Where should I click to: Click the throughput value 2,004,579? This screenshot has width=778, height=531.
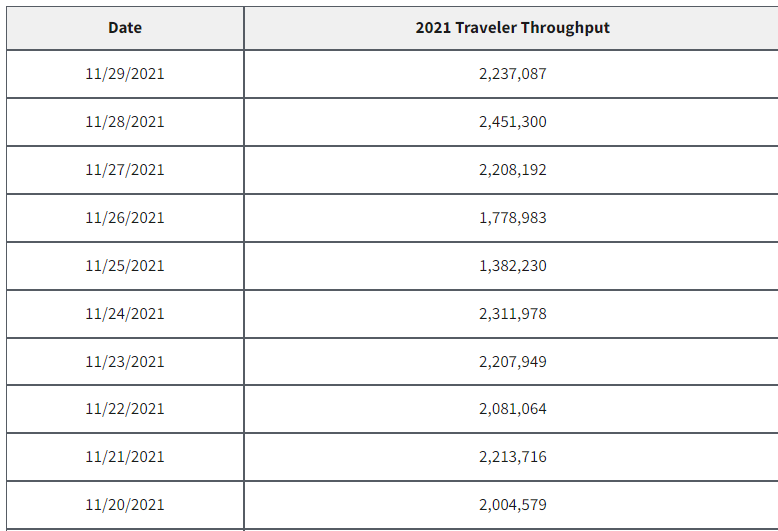click(x=513, y=505)
